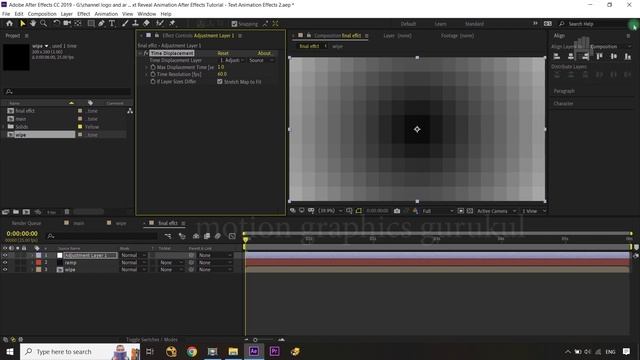640x360 pixels.
Task: Select the Hand tool
Action: coord(33,24)
